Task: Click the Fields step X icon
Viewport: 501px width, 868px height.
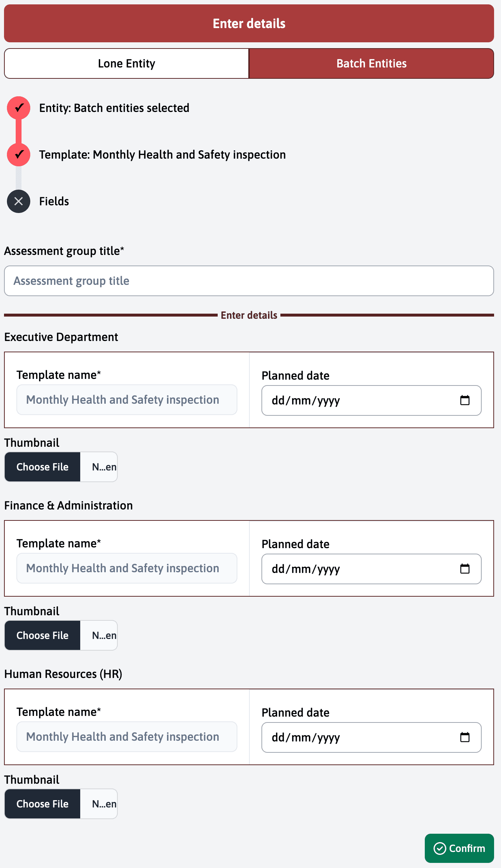Action: 19,201
